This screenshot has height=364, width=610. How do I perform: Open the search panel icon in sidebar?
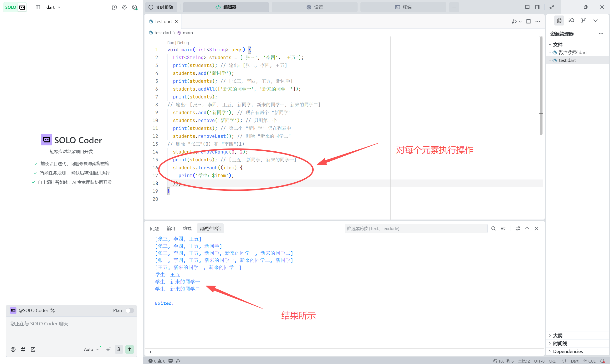[x=571, y=21]
